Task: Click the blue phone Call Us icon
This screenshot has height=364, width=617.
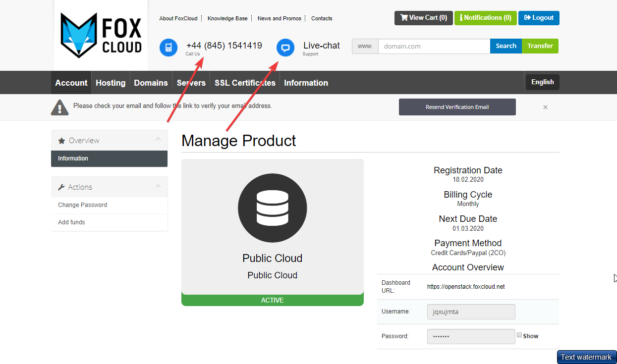Action: (x=168, y=48)
